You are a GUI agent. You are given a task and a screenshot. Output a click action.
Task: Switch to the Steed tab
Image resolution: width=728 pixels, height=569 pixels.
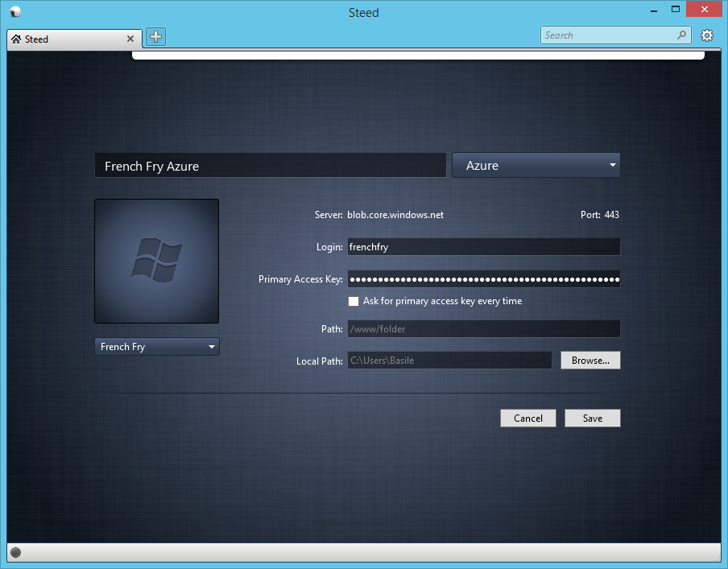click(64, 39)
